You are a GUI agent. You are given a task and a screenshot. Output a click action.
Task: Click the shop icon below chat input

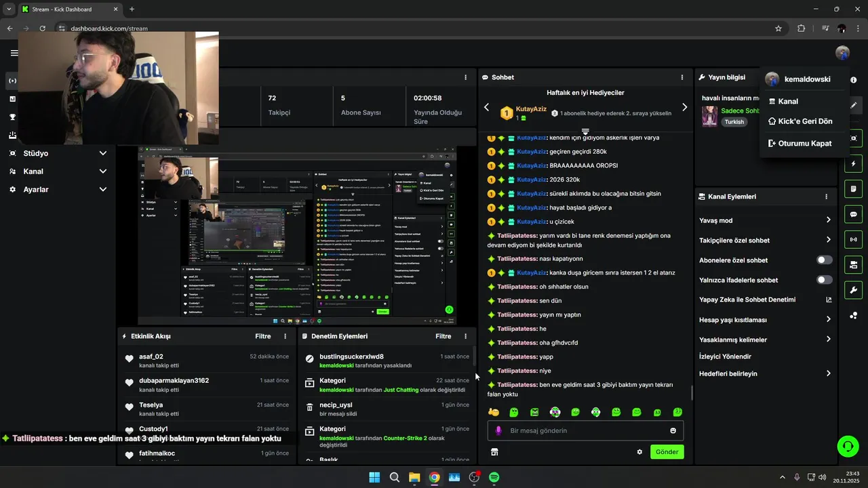click(494, 452)
